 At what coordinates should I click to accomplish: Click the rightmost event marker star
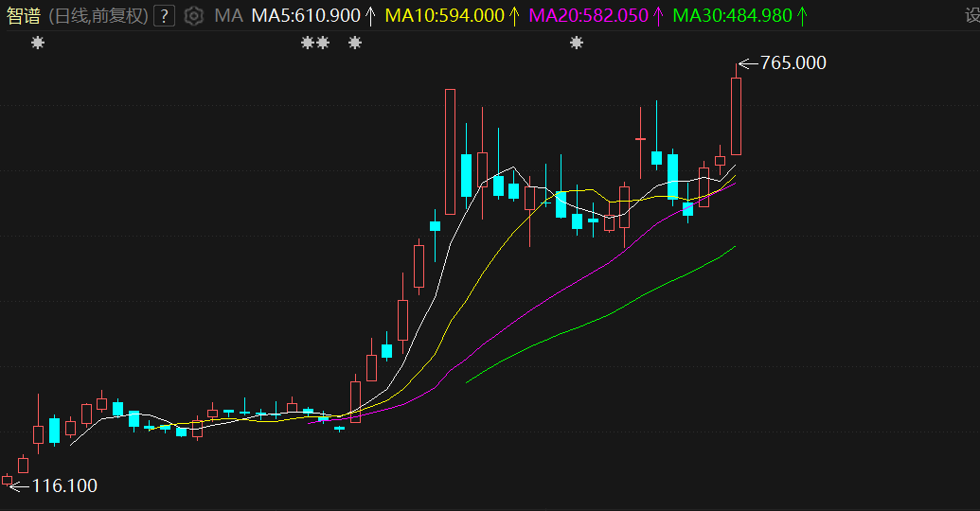pos(576,43)
